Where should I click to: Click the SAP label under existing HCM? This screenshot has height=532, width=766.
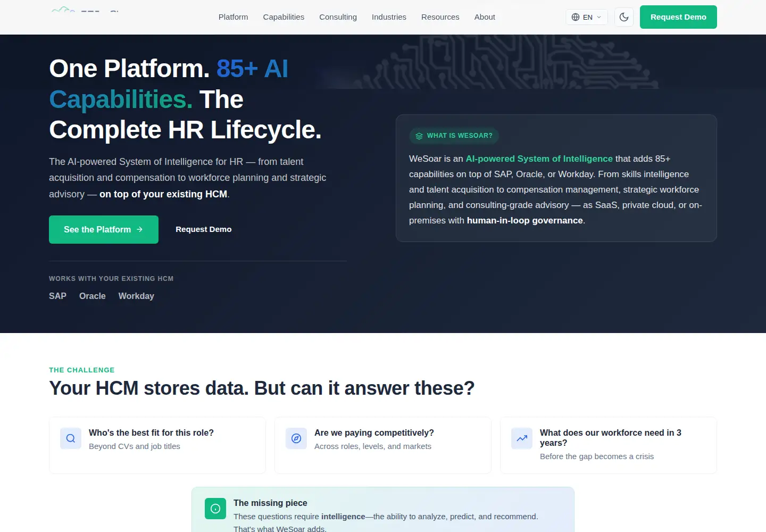tap(57, 296)
